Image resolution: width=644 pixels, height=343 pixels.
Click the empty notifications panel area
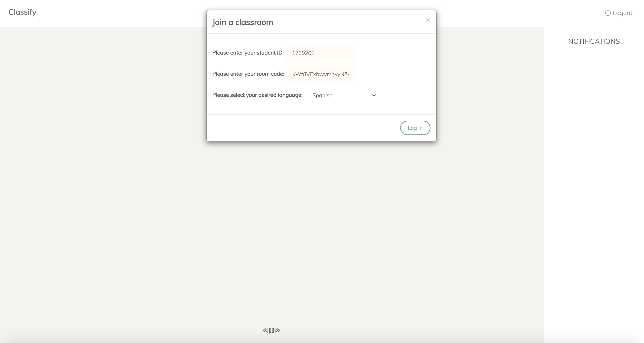coord(594,175)
